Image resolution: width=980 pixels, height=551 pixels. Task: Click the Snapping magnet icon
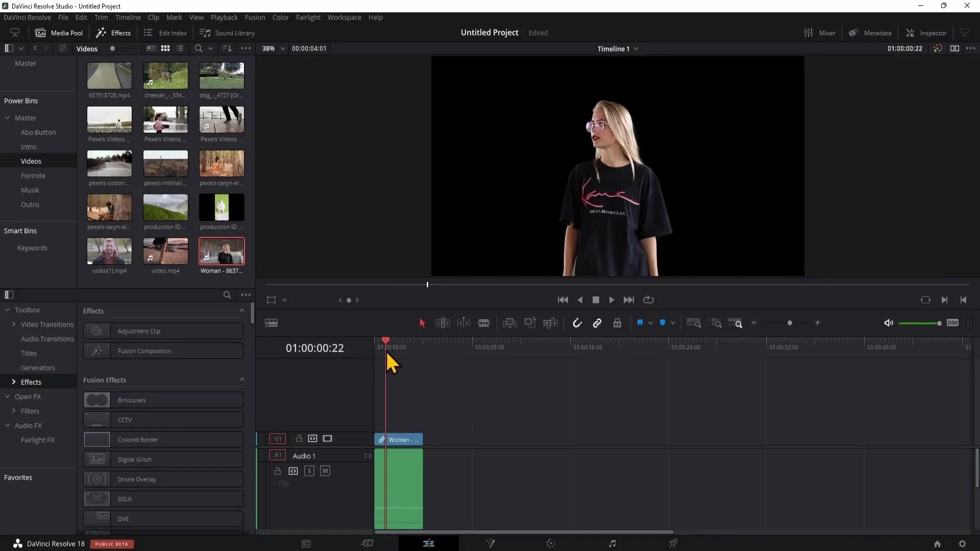577,323
